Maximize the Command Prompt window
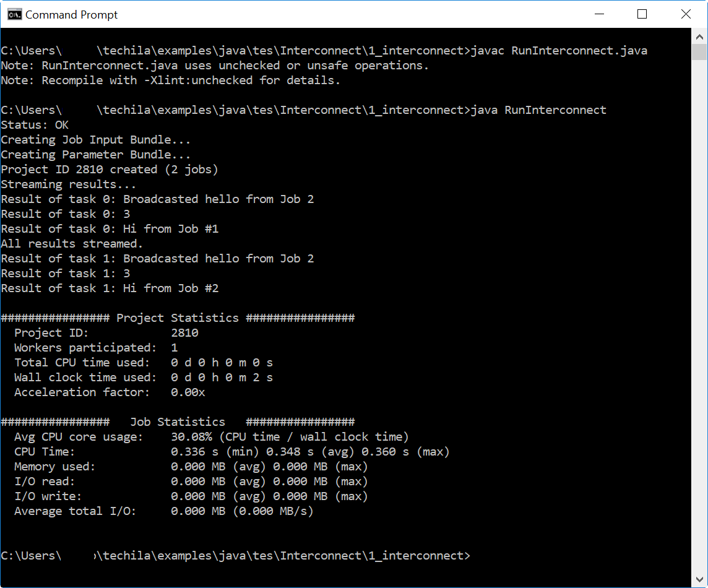 click(x=642, y=14)
